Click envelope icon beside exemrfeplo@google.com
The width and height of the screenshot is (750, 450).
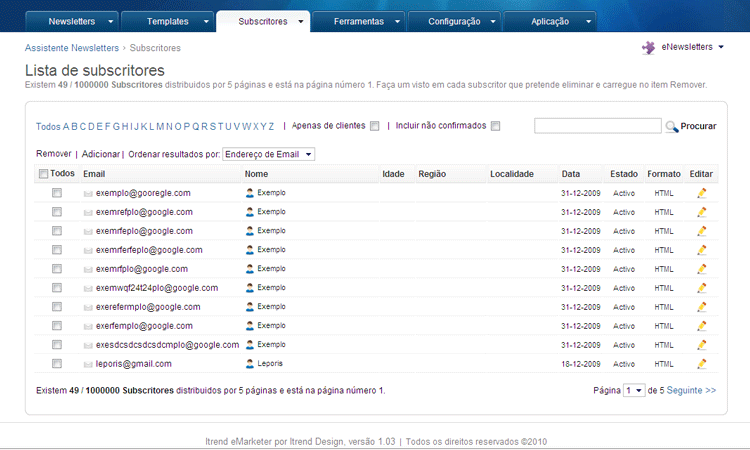click(x=88, y=231)
